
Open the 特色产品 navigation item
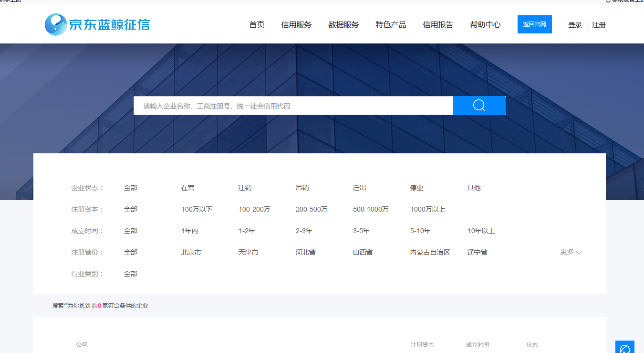point(390,24)
